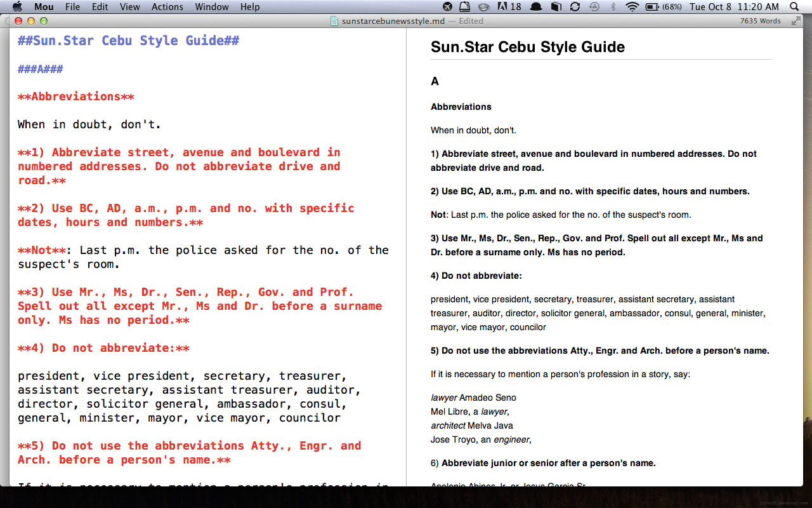Click "If it is necessary to mention" in preview
Viewport: 812px width, 508px height.
pos(560,374)
